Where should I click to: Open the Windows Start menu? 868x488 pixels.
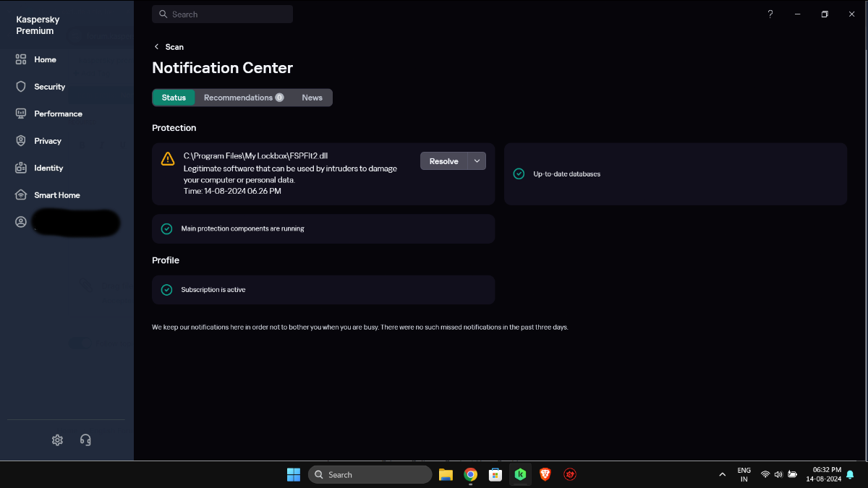tap(294, 475)
